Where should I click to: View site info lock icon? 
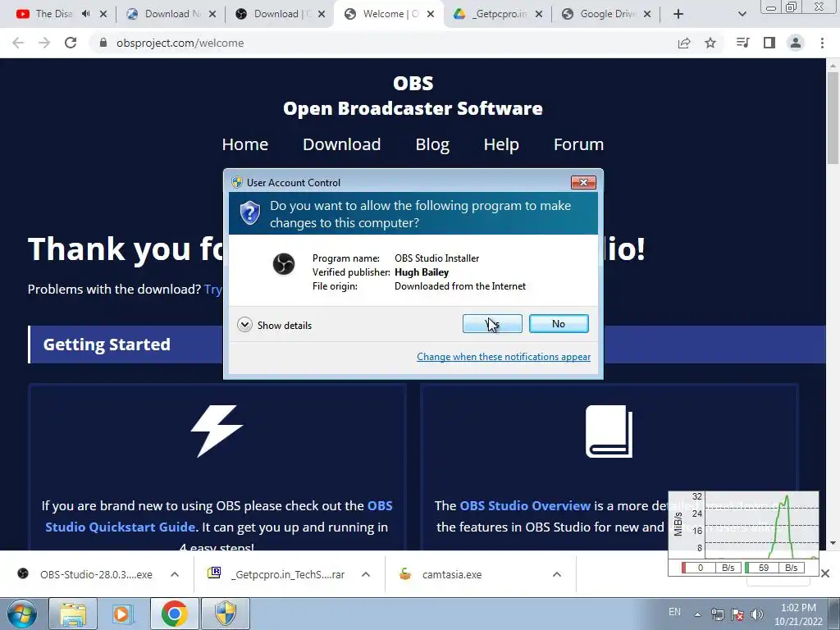(x=103, y=43)
